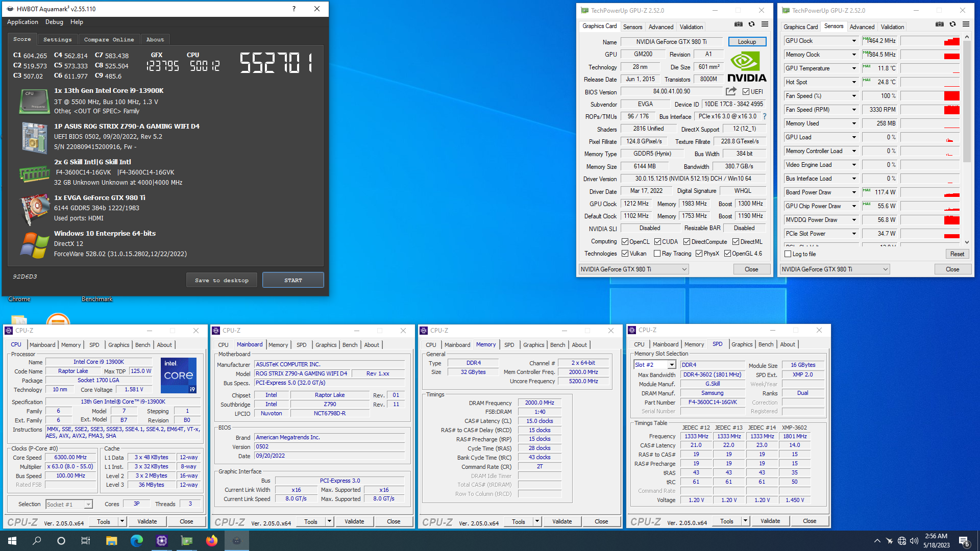Switch to Settings tab in Aquamark

click(x=58, y=39)
